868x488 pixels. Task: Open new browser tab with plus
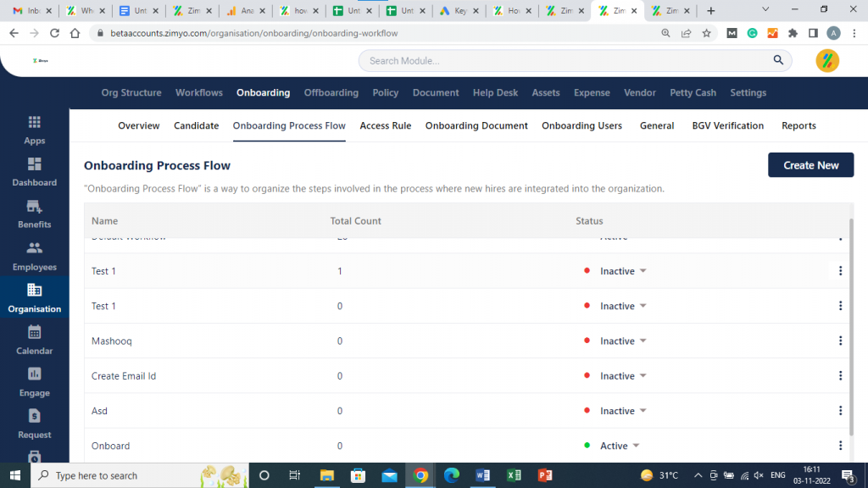711,10
